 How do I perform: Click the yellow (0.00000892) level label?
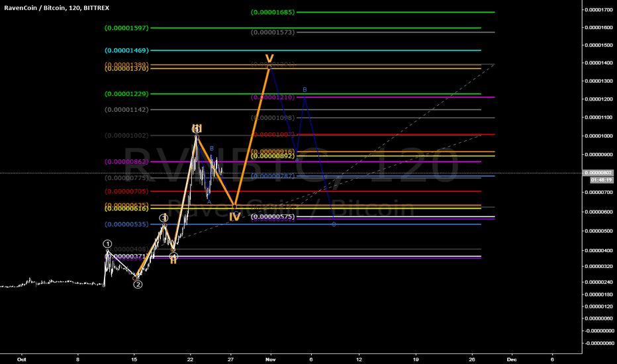point(273,156)
